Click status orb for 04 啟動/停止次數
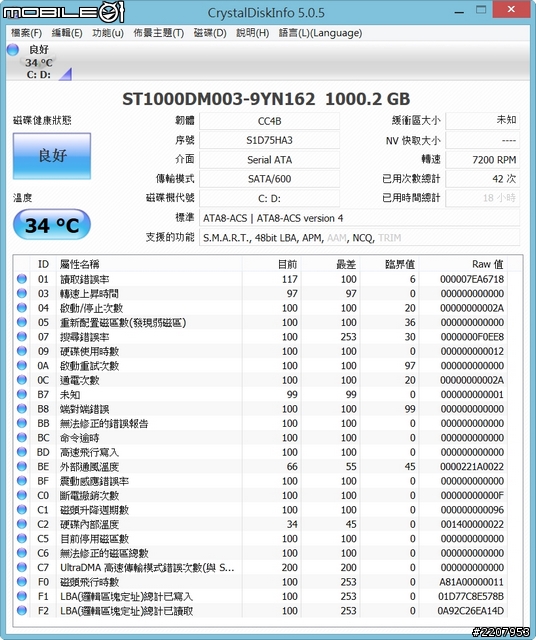536x640 pixels. click(22, 307)
